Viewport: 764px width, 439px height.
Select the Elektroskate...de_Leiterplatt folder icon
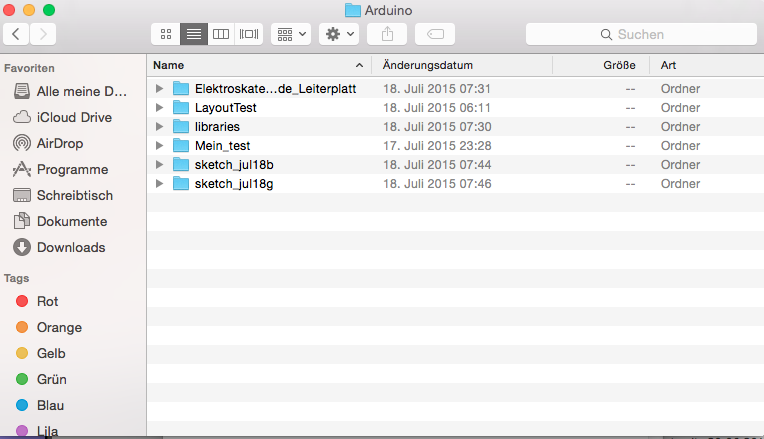coord(181,88)
